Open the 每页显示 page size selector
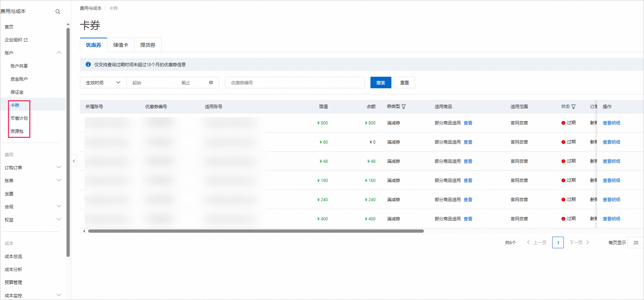This screenshot has height=300, width=644. (x=636, y=242)
